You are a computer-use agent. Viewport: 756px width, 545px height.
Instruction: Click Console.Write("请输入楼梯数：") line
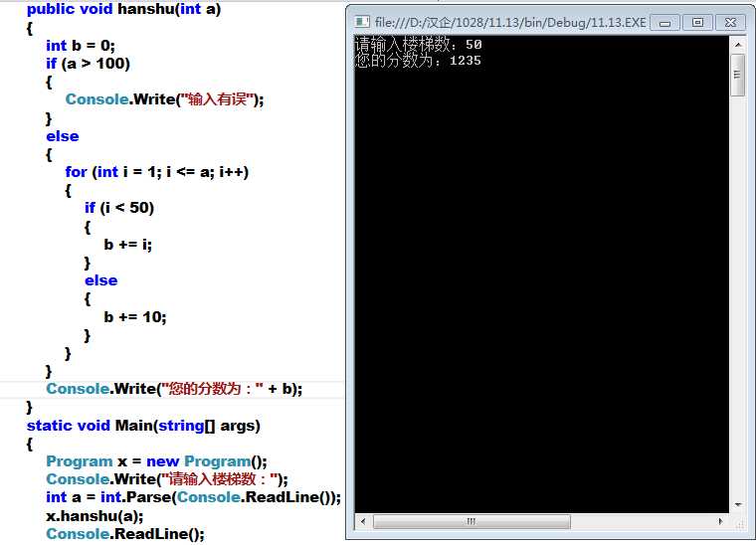(167, 479)
